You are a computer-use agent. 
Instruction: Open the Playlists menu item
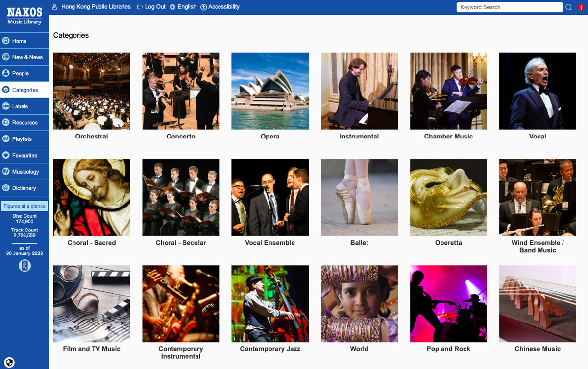coord(22,139)
